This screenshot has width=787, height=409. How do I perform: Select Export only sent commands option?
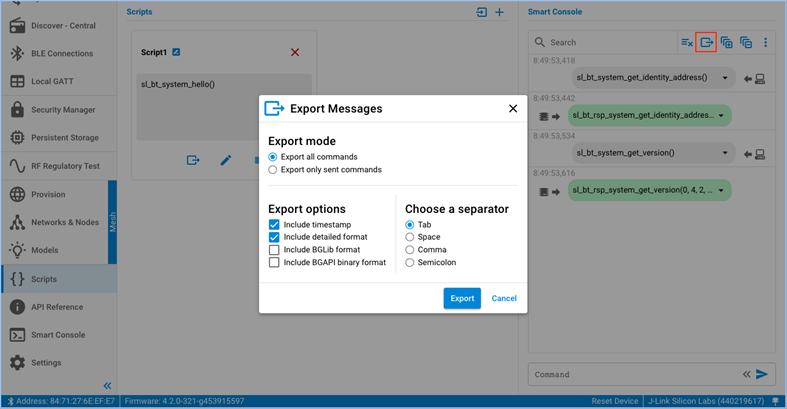click(273, 170)
